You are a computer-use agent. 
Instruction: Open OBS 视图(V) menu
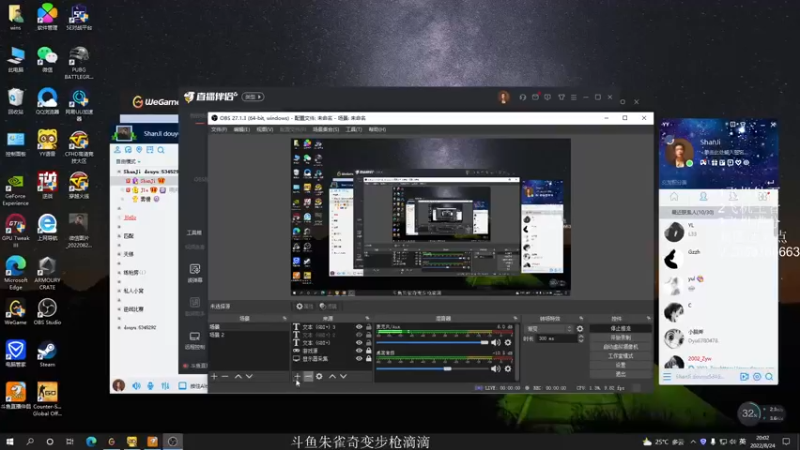[x=264, y=130]
